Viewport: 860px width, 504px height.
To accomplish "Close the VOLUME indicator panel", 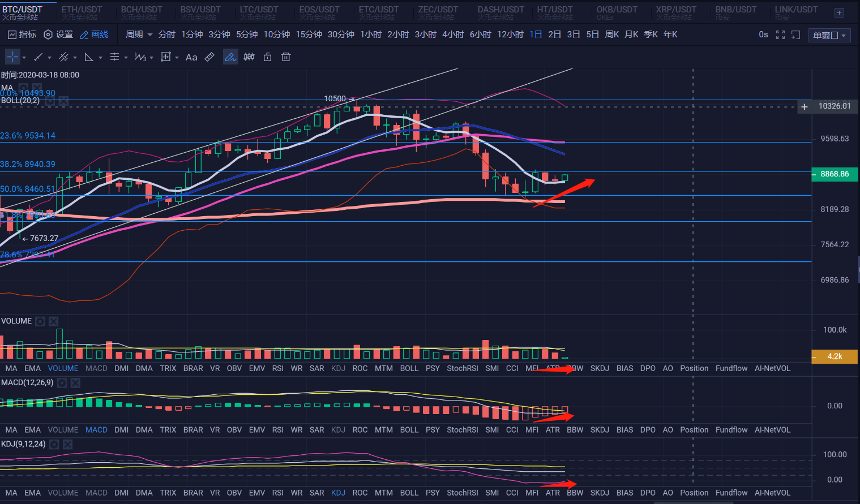I will coord(53,321).
